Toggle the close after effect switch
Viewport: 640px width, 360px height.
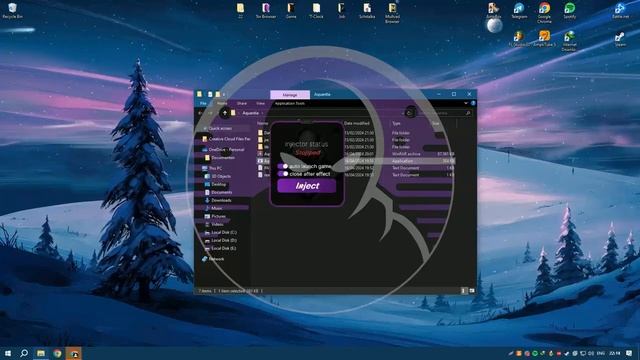coord(283,173)
